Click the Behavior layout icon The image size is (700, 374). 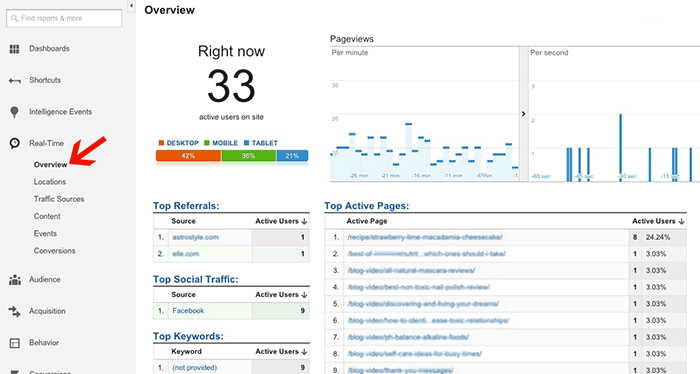(15, 343)
